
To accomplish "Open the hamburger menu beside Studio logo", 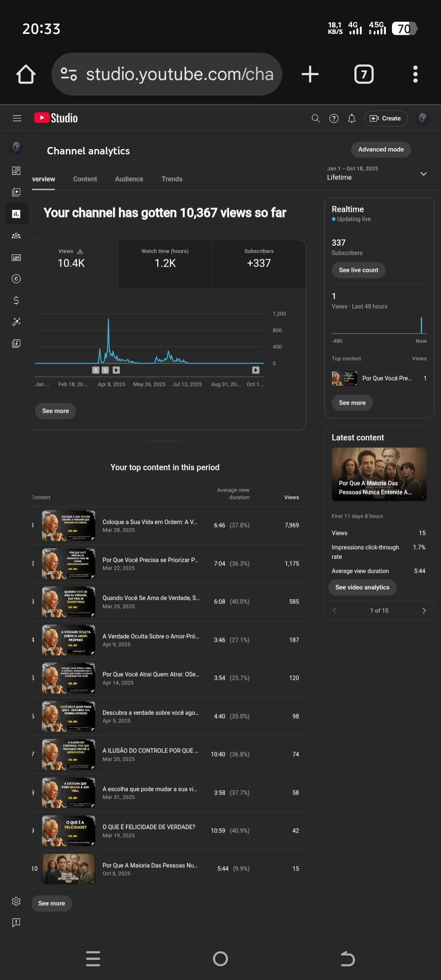I will [x=17, y=118].
